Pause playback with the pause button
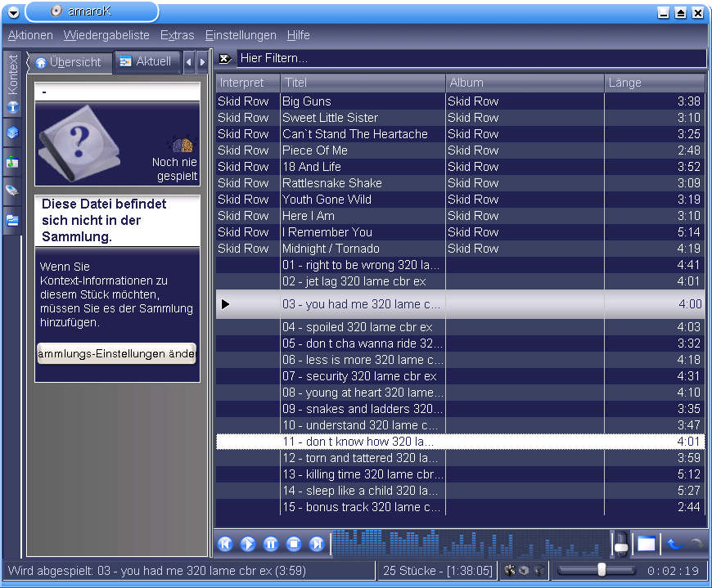The width and height of the screenshot is (712, 588). coord(272,544)
